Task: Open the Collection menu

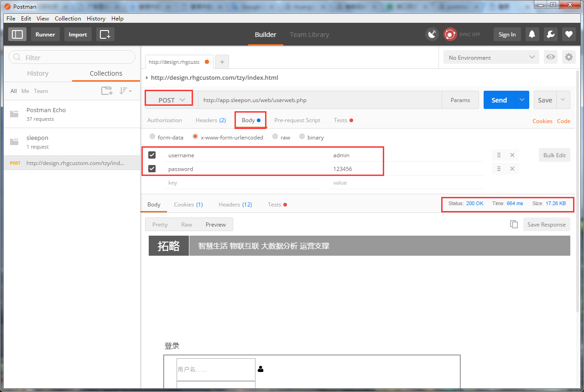Action: (68, 18)
